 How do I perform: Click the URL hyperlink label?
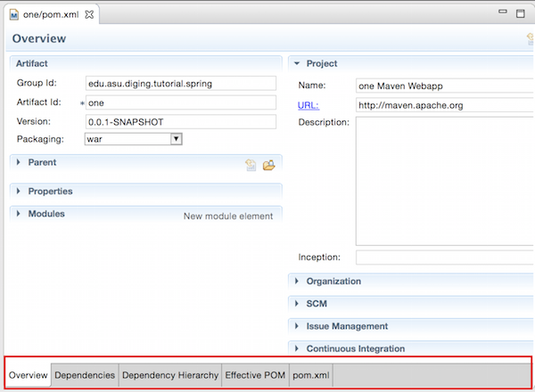(x=309, y=105)
